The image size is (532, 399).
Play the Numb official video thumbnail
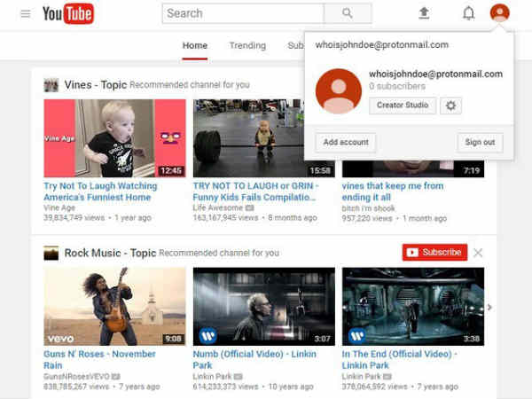tap(264, 307)
